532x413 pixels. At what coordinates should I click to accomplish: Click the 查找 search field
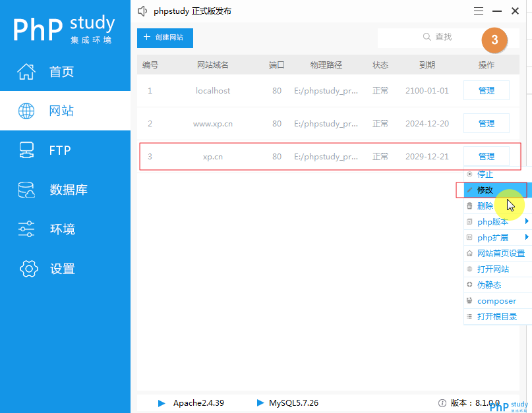tap(436, 38)
